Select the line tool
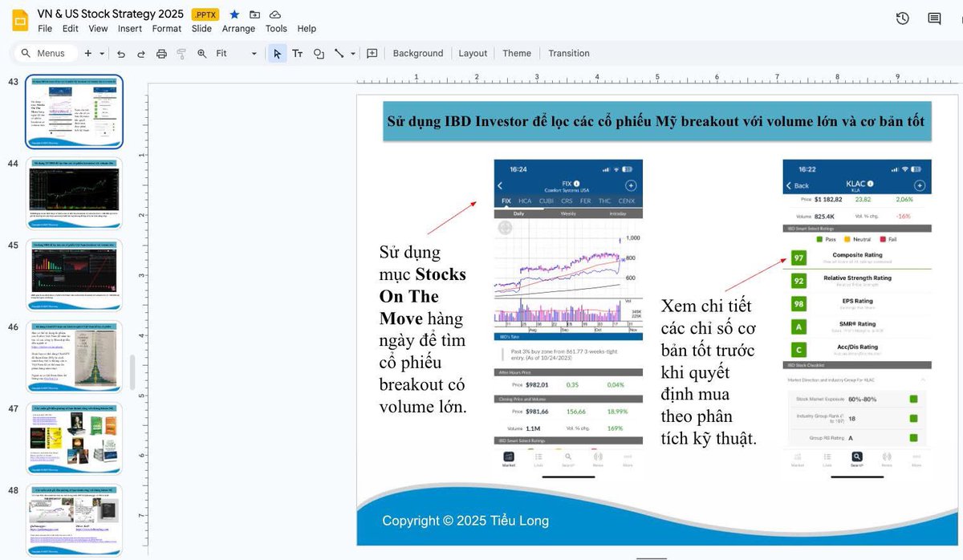The image size is (963, 560). (x=339, y=54)
